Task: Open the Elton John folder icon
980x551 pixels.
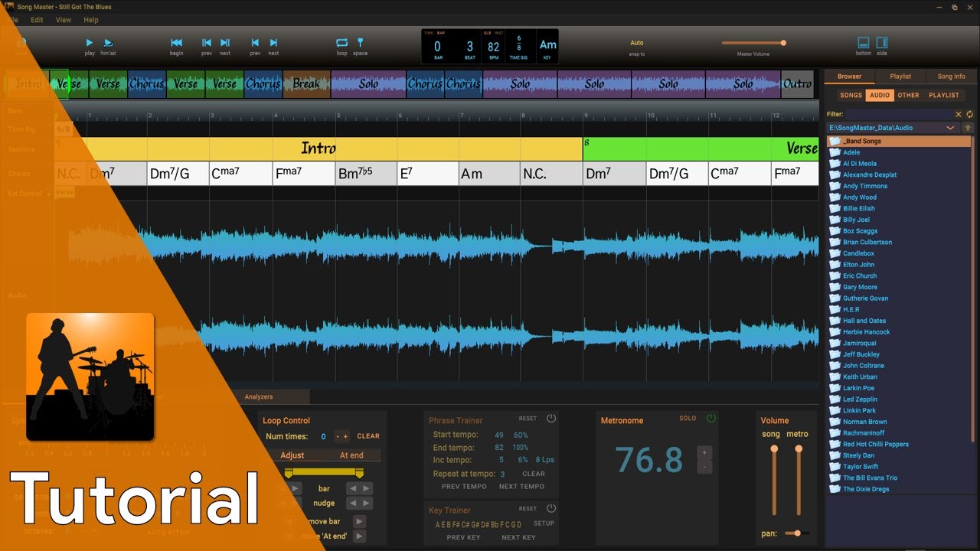Action: coord(835,264)
